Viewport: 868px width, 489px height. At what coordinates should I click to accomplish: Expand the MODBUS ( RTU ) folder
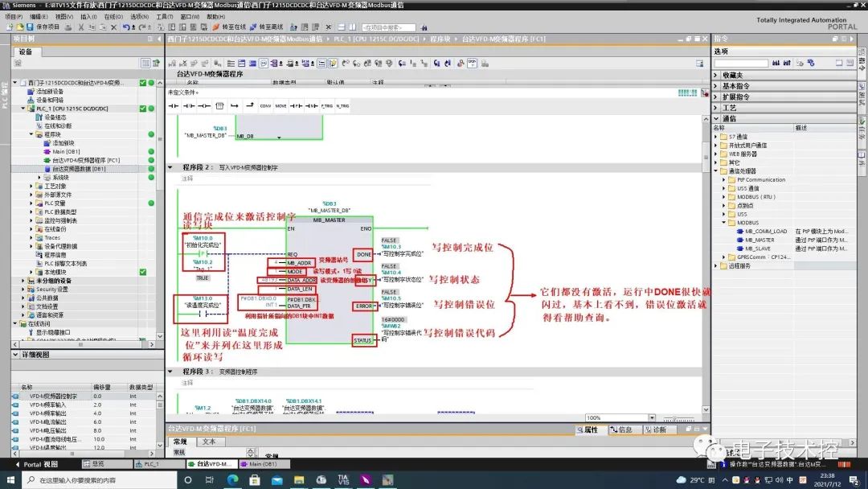point(724,196)
